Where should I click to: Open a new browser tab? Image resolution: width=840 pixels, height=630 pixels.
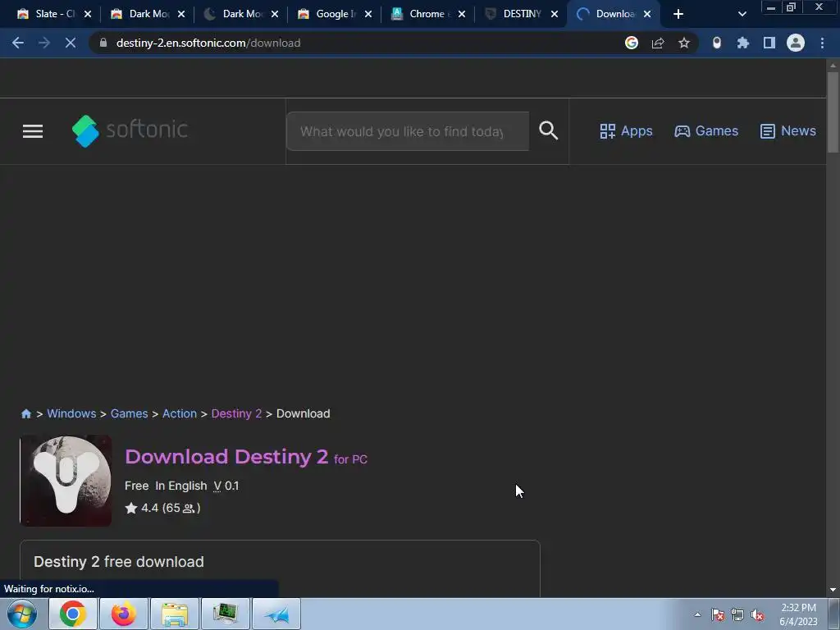[678, 14]
